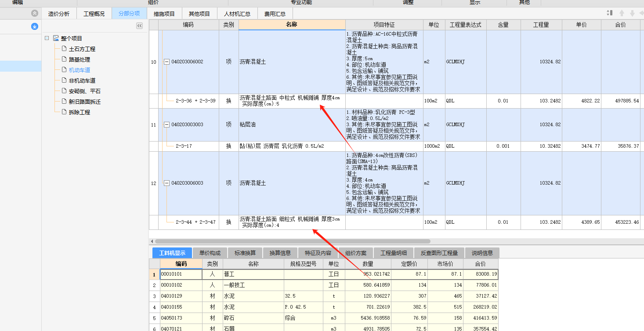Click the 石屑 material name cell
The width and height of the screenshot is (644, 331).
[253, 328]
